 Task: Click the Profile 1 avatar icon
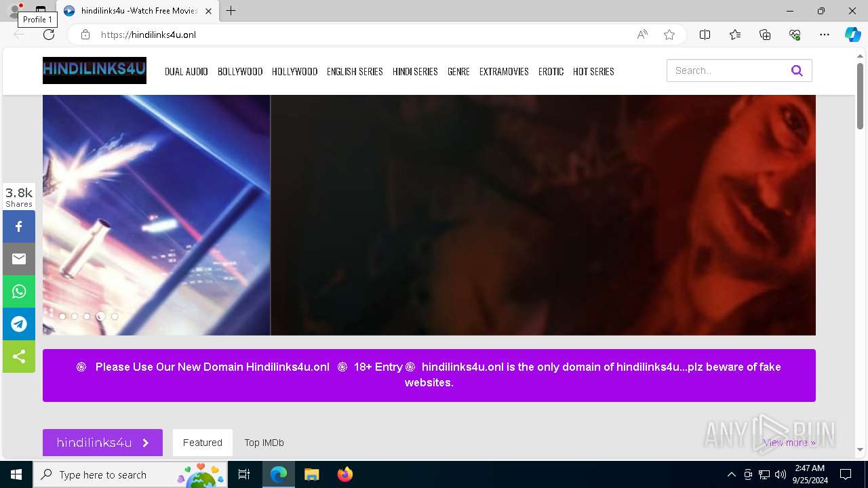coord(15,11)
